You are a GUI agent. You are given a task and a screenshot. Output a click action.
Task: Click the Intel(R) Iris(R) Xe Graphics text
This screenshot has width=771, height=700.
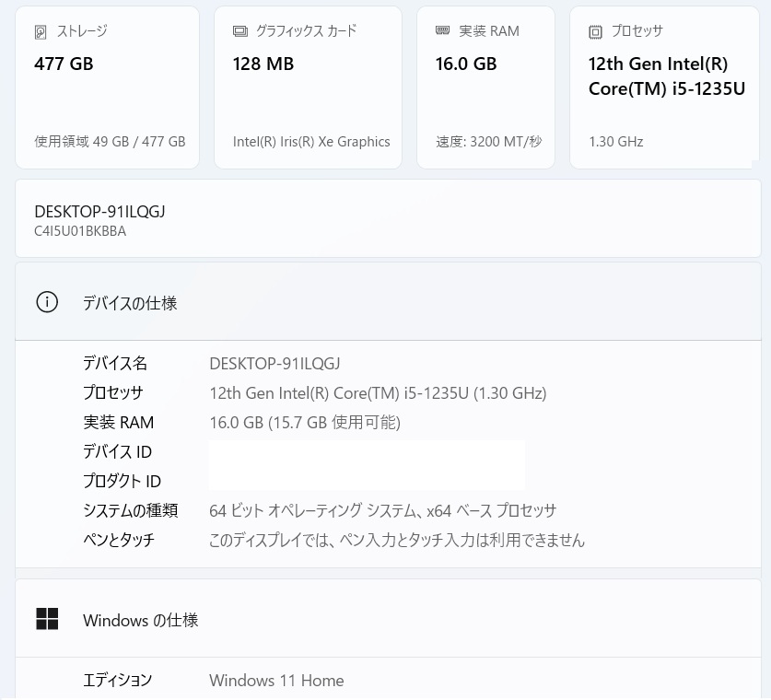(311, 142)
